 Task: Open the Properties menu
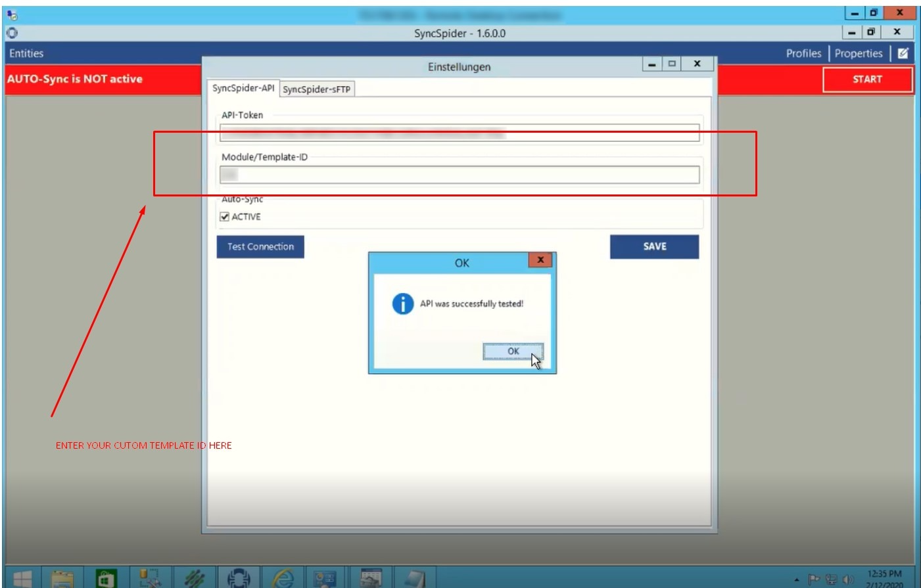859,54
